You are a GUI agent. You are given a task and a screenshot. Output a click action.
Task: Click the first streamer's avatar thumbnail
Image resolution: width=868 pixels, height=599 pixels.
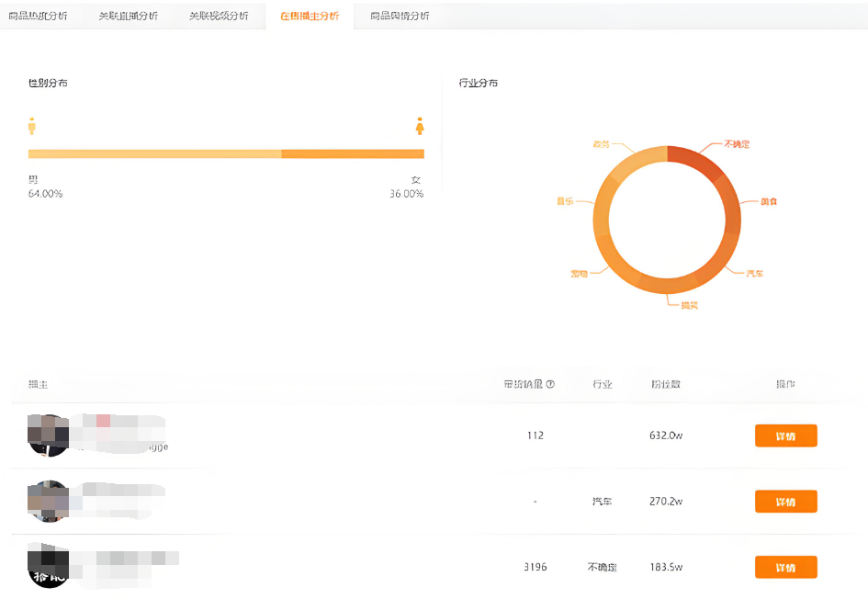tap(49, 435)
